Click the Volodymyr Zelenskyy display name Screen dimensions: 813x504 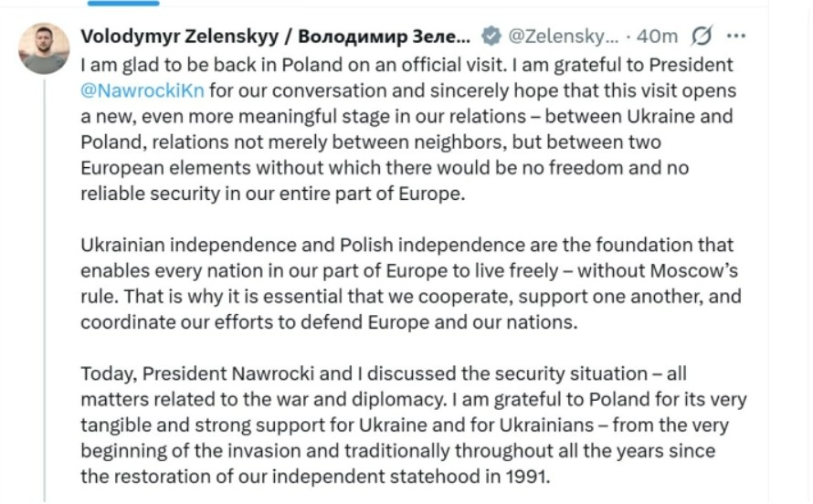276,36
